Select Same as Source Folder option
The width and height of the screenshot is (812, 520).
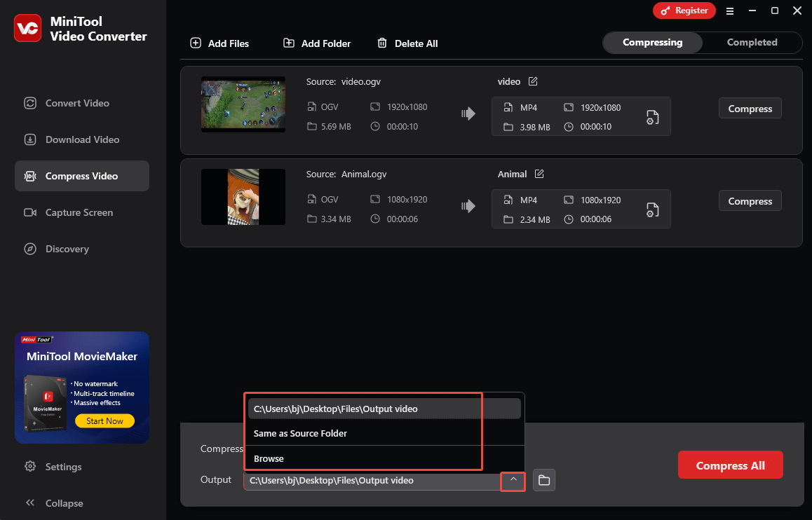pyautogui.click(x=300, y=433)
